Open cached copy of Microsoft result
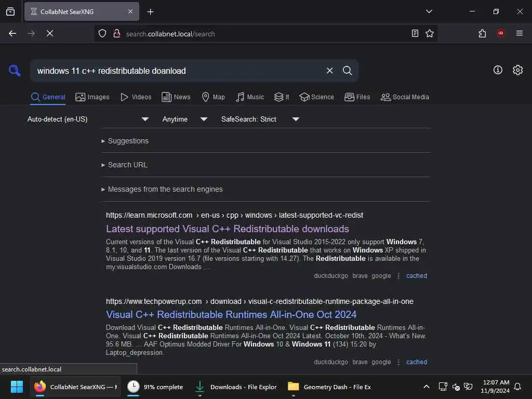The width and height of the screenshot is (532, 399). click(x=416, y=276)
